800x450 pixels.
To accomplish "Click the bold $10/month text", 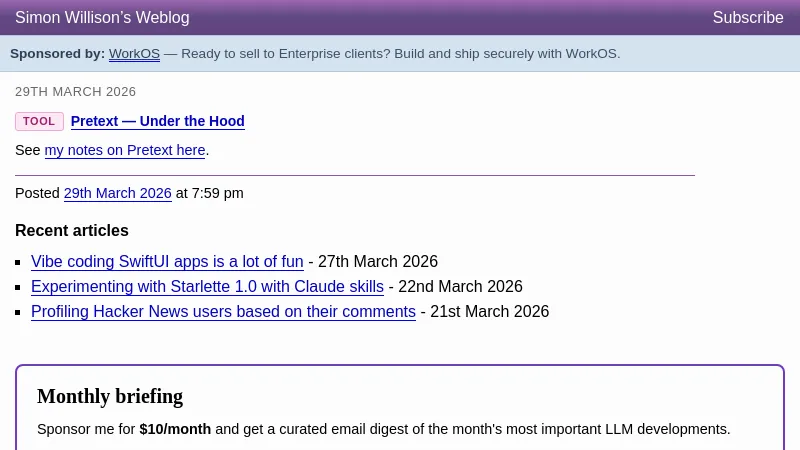I will 175,429.
